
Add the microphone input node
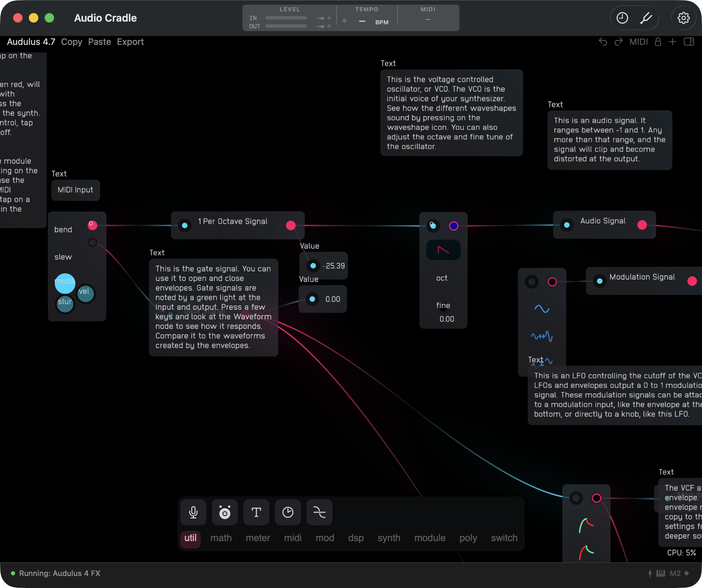(193, 512)
